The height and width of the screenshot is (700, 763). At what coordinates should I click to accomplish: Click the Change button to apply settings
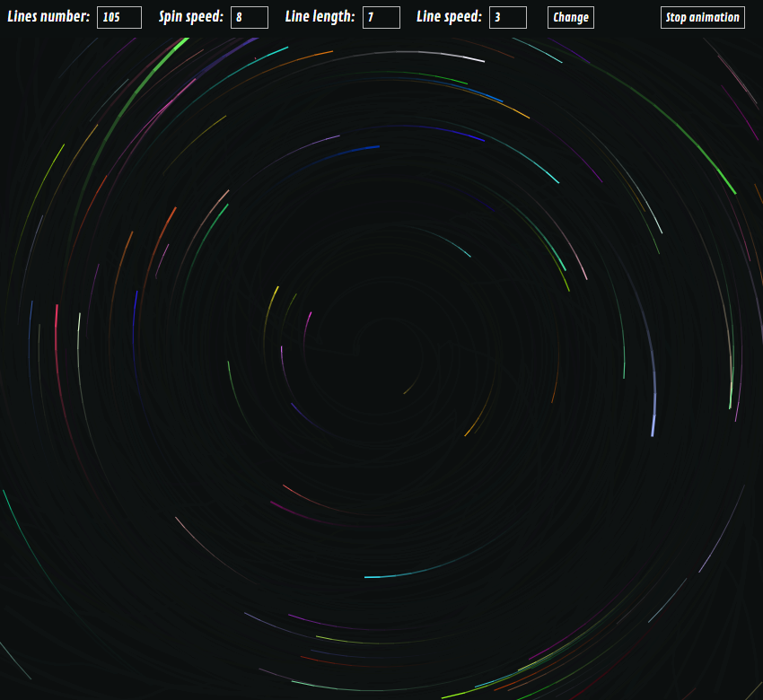coord(570,17)
